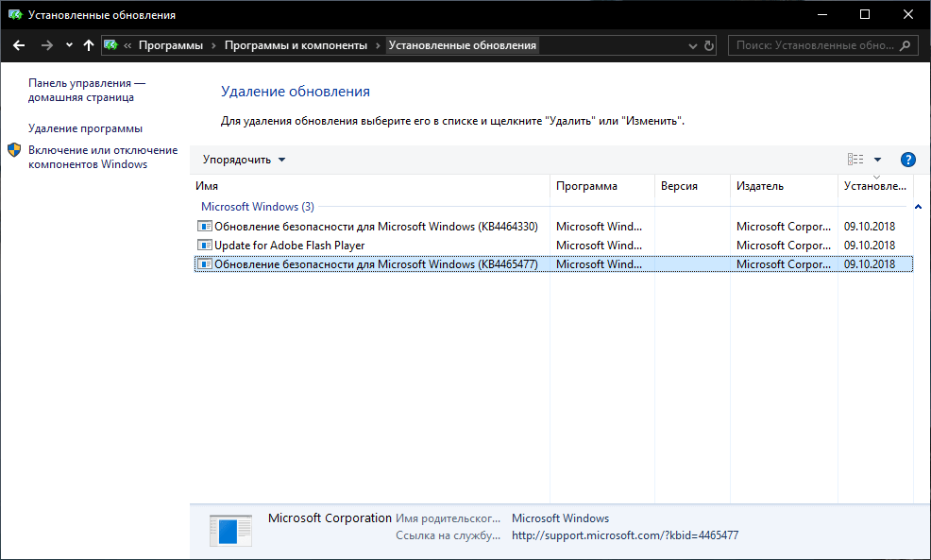Open Help via the blue question mark icon
The width and height of the screenshot is (931, 560).
[907, 160]
